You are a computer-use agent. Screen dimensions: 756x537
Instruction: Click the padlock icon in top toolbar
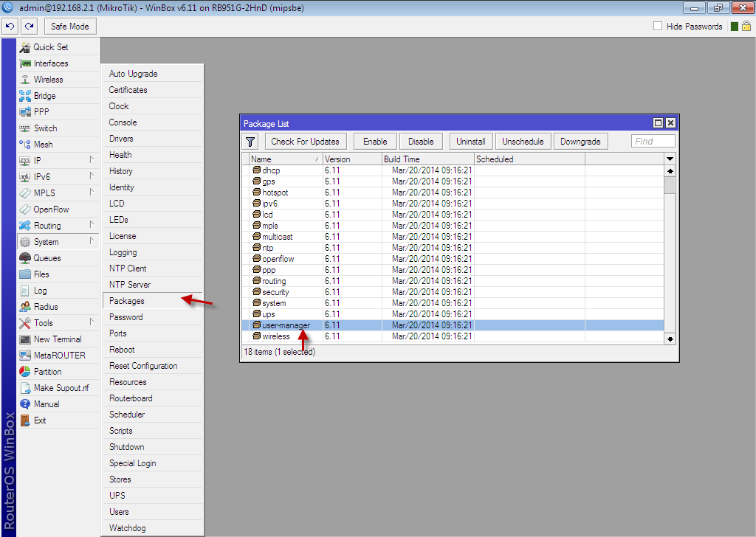(x=746, y=26)
